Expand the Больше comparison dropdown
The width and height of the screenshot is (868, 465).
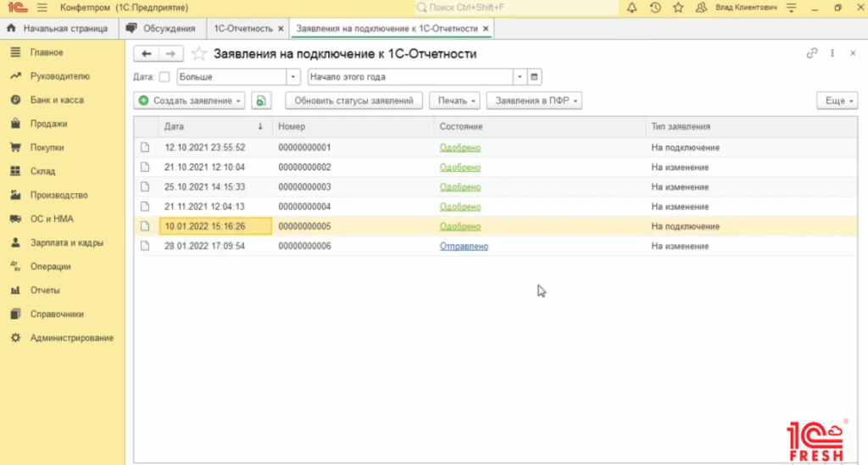click(x=292, y=77)
